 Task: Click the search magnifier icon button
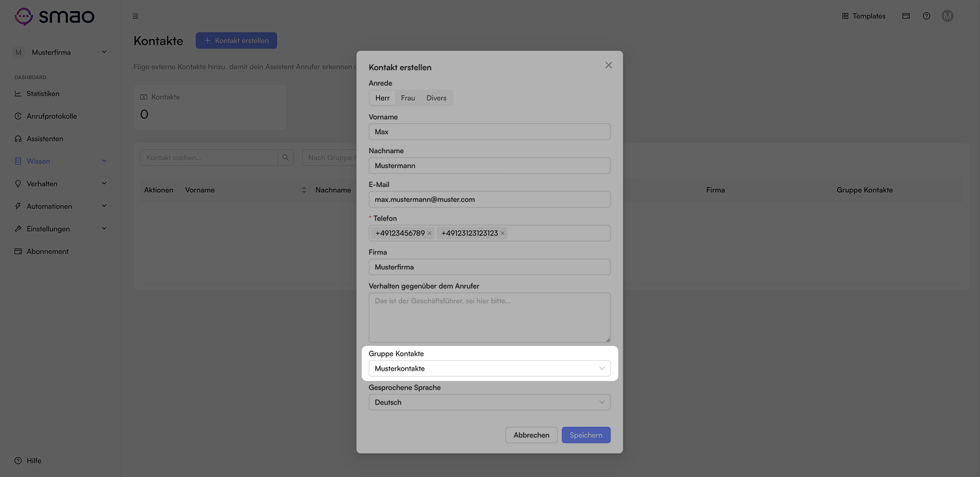point(286,158)
